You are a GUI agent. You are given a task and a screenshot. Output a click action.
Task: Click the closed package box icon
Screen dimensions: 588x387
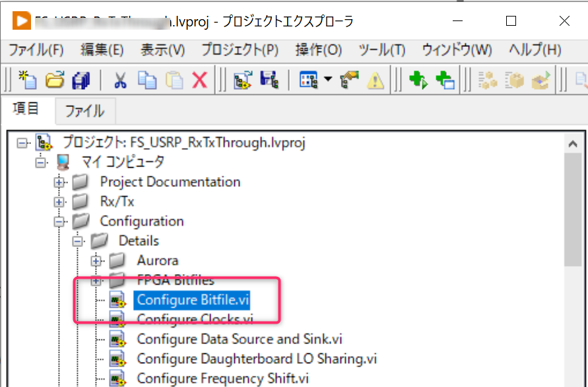(514, 80)
